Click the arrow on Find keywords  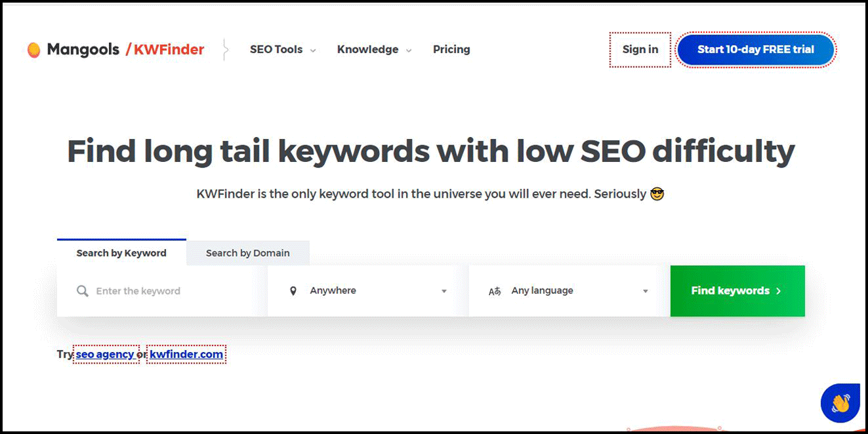[779, 291]
